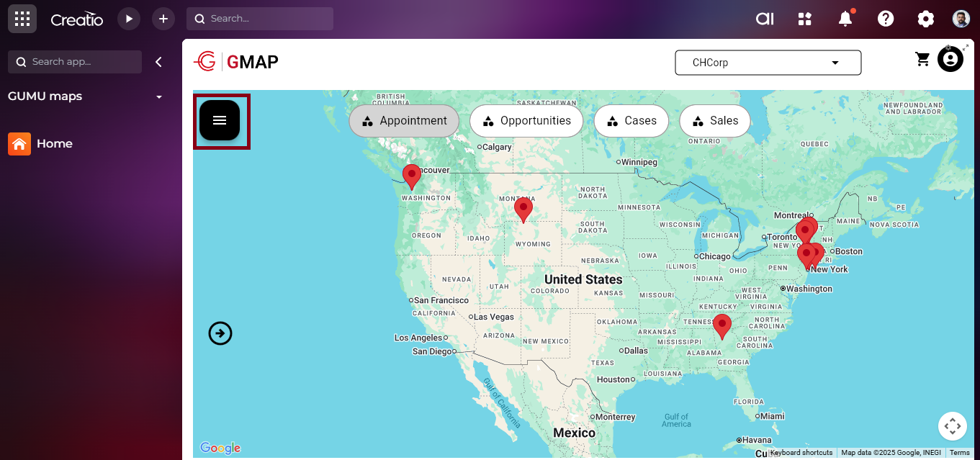Viewport: 980px width, 460px height.
Task: Focus the top global Search field
Action: tap(260, 19)
